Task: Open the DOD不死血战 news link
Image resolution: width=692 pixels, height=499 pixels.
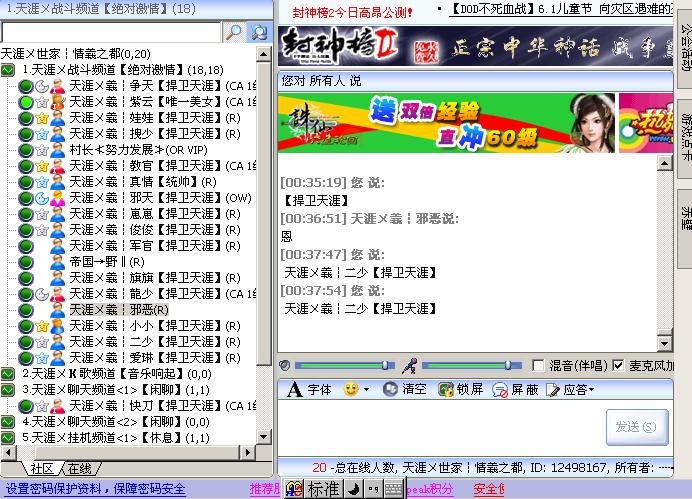Action: [561, 9]
